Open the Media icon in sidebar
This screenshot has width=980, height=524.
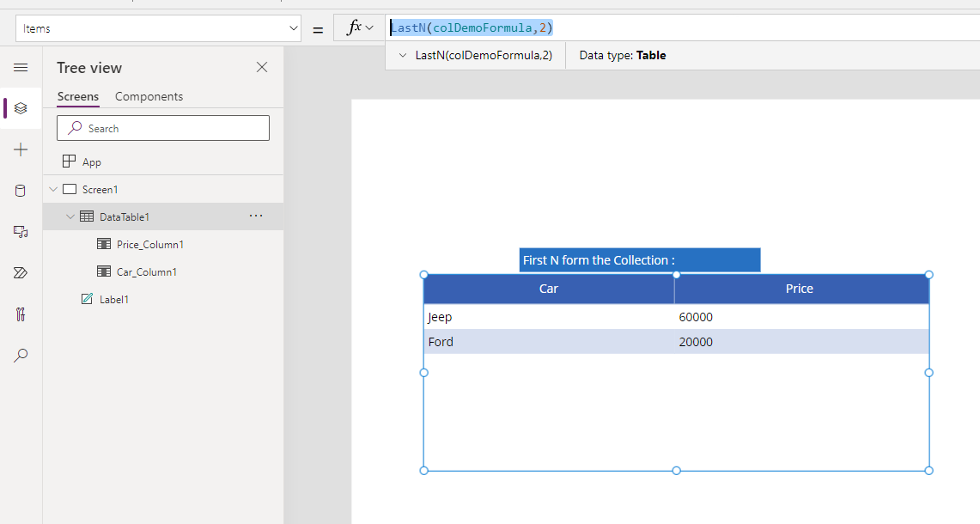click(x=21, y=232)
